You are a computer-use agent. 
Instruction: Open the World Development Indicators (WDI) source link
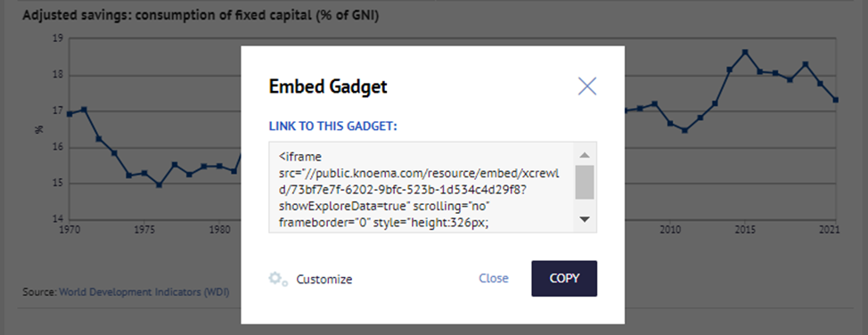click(144, 291)
